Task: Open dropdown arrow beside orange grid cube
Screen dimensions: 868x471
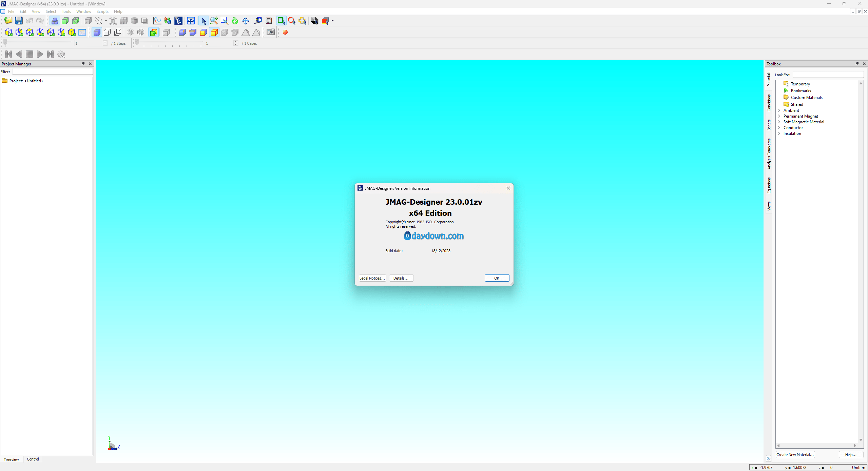Action: point(332,21)
